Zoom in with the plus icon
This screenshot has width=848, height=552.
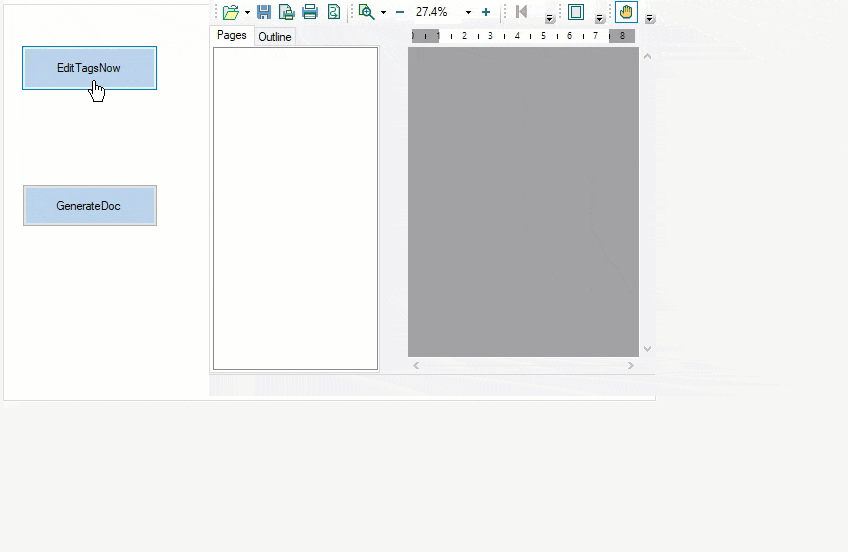click(x=486, y=12)
